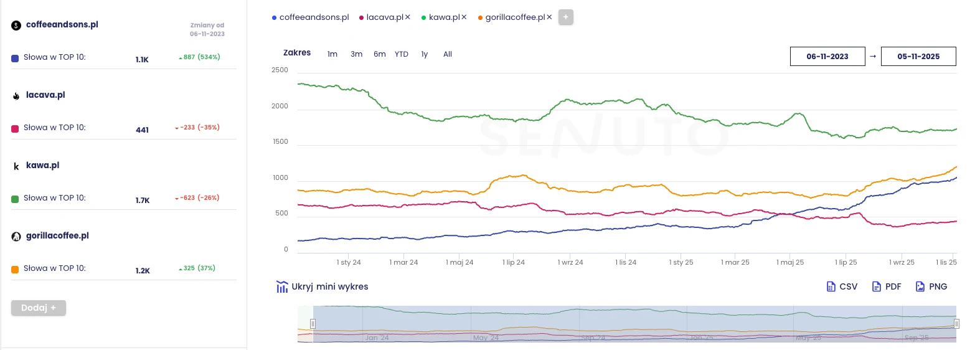Remove lacava.pl from chart legend
The image size is (980, 350).
[x=408, y=17]
